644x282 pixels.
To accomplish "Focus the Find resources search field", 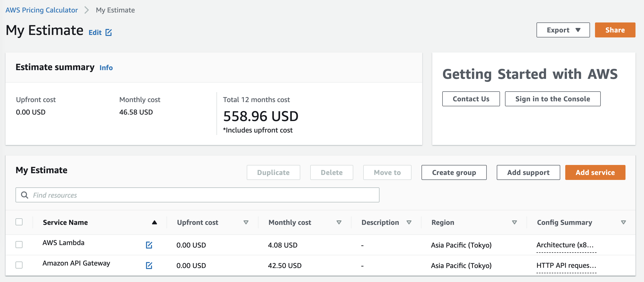I will click(x=197, y=195).
